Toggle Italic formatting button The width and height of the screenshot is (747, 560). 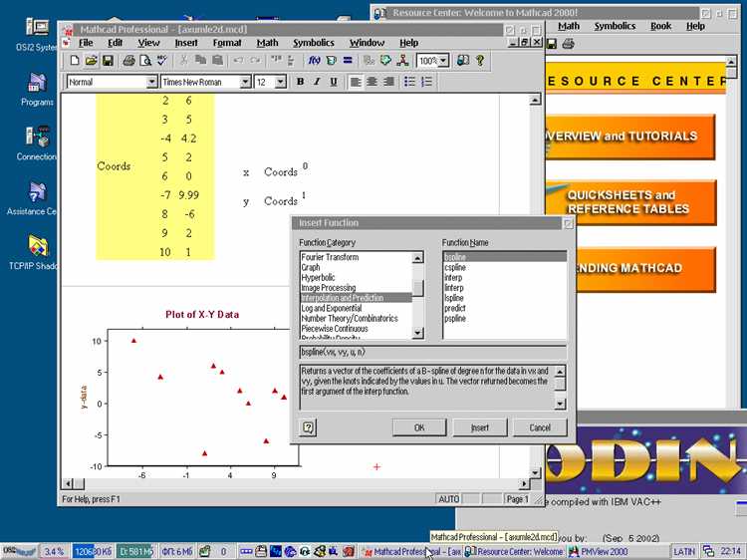317,82
